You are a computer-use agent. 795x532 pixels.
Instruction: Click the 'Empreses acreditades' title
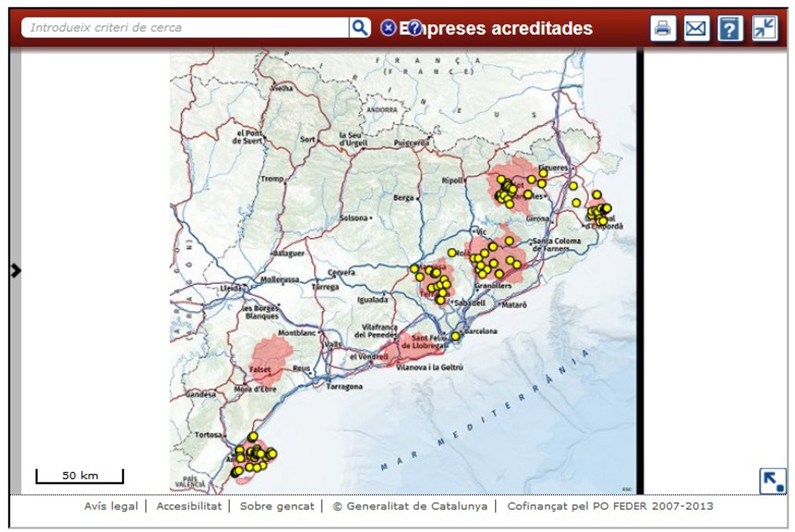(503, 28)
